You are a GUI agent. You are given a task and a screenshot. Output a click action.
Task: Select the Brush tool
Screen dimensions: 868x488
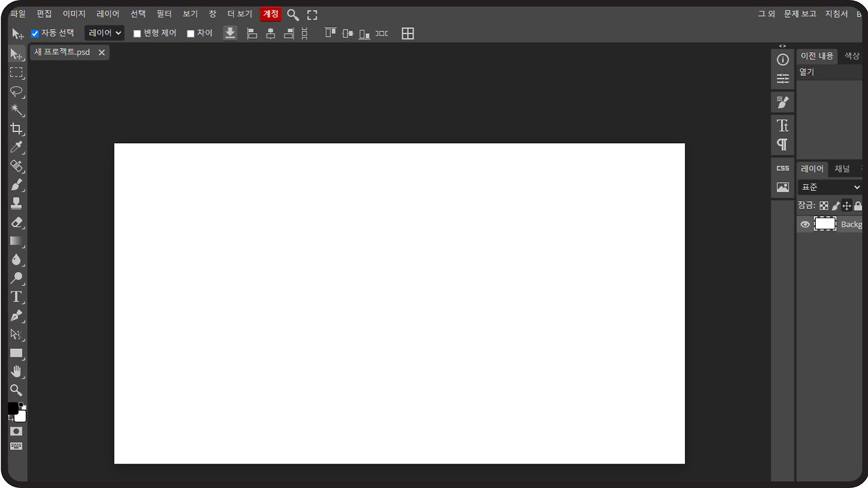click(x=17, y=185)
